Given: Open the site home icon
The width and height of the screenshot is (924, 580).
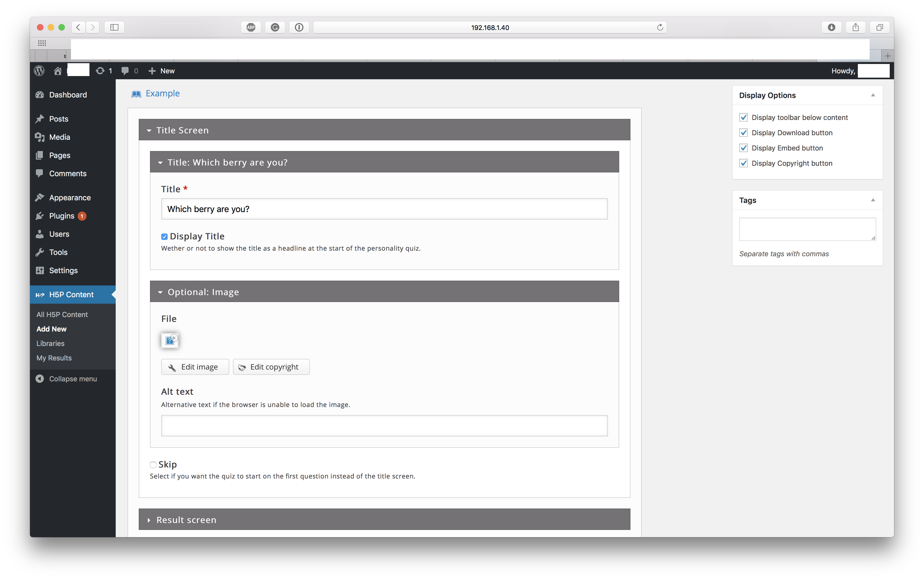Looking at the screenshot, I should click(x=58, y=71).
